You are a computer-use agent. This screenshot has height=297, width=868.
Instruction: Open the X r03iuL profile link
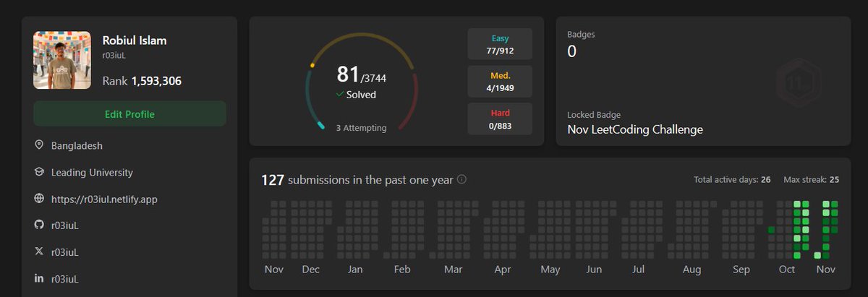coord(65,252)
